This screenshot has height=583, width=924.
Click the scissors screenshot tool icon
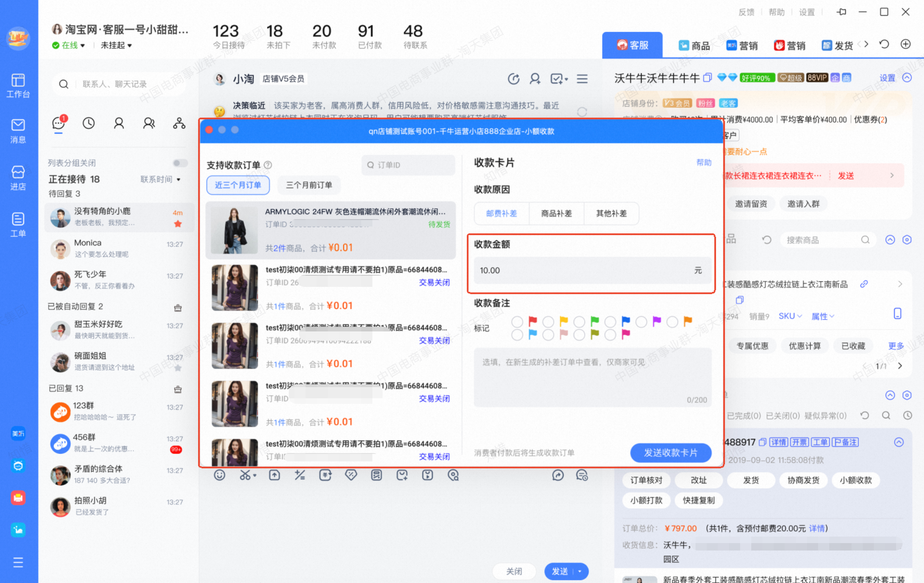point(245,475)
